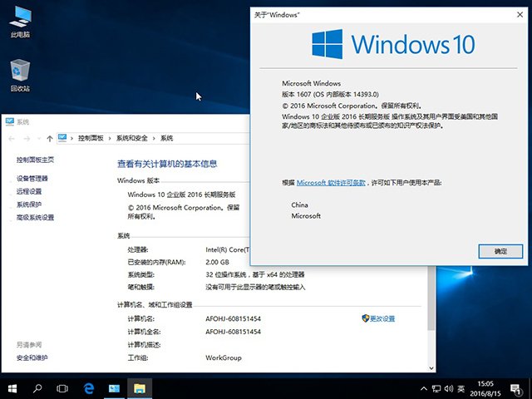Expand the chevron after 控制面板 breadcrumb

click(110, 139)
